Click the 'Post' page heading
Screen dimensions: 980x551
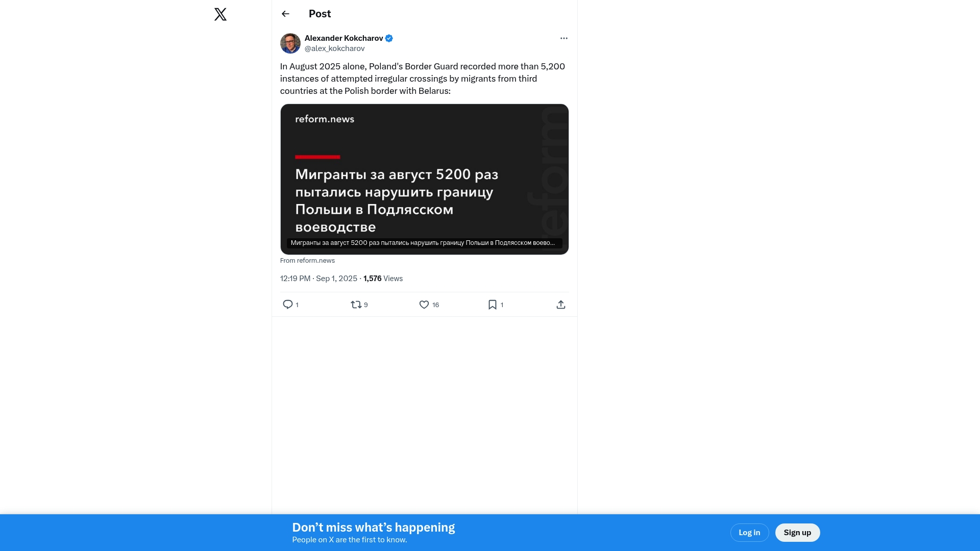click(x=320, y=14)
